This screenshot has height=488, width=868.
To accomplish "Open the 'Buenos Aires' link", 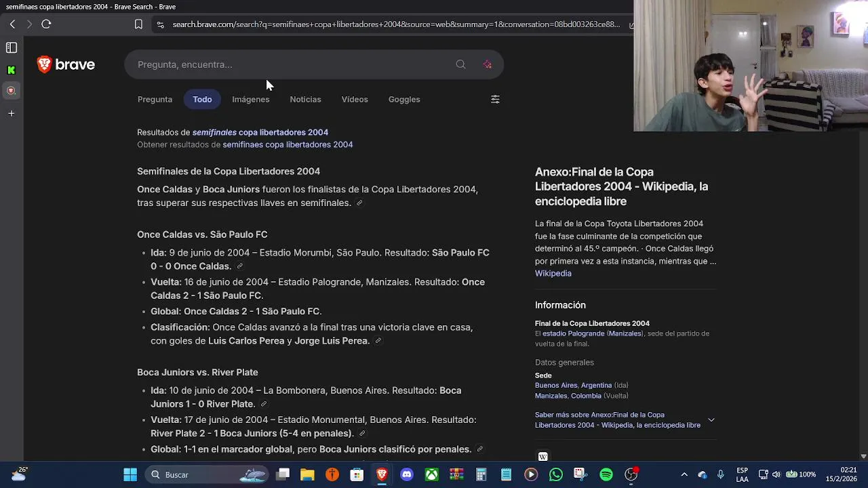I will 555,385.
